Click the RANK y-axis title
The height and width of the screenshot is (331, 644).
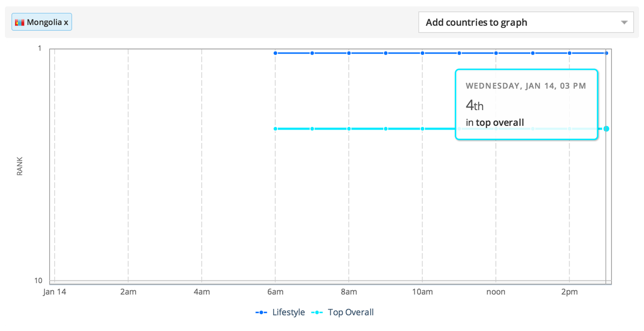tap(20, 166)
